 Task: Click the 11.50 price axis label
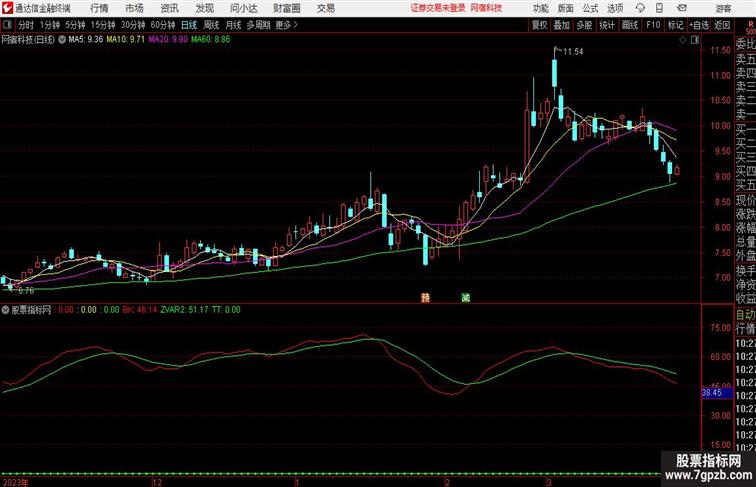(x=720, y=50)
